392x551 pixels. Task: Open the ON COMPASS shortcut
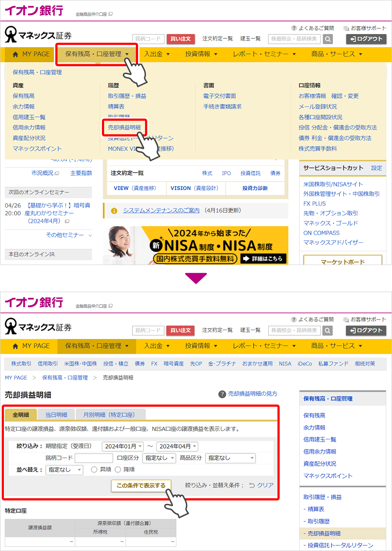click(321, 233)
